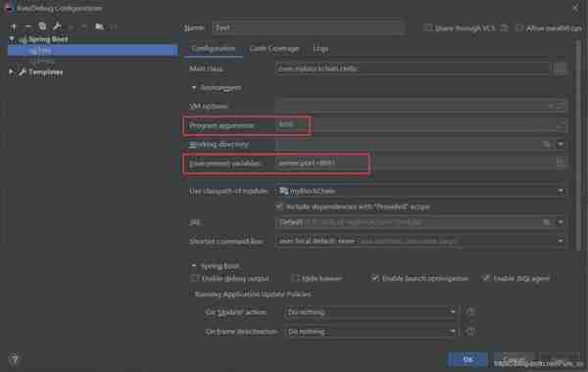Image resolution: width=588 pixels, height=372 pixels.
Task: Open Use classpath of module dropdown
Action: pyautogui.click(x=420, y=191)
